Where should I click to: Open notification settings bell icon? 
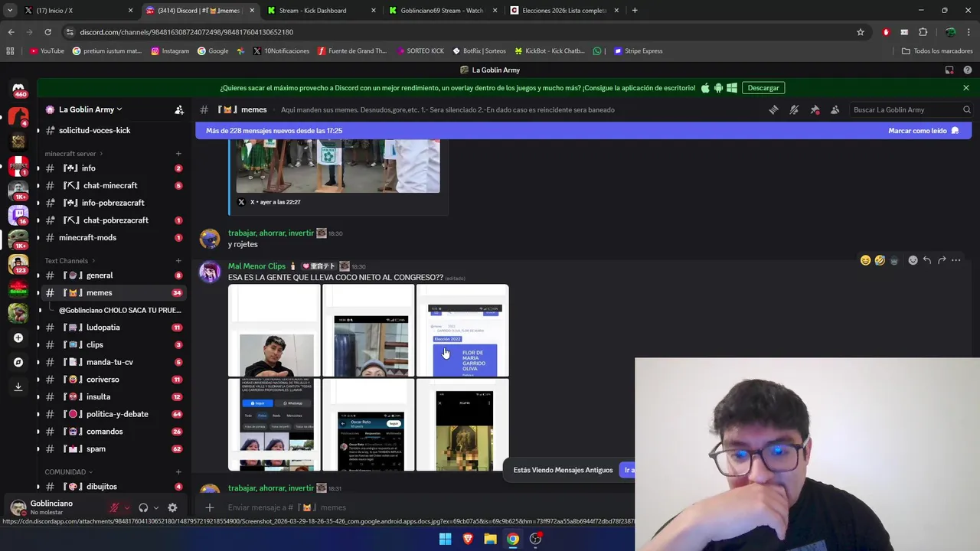(794, 109)
